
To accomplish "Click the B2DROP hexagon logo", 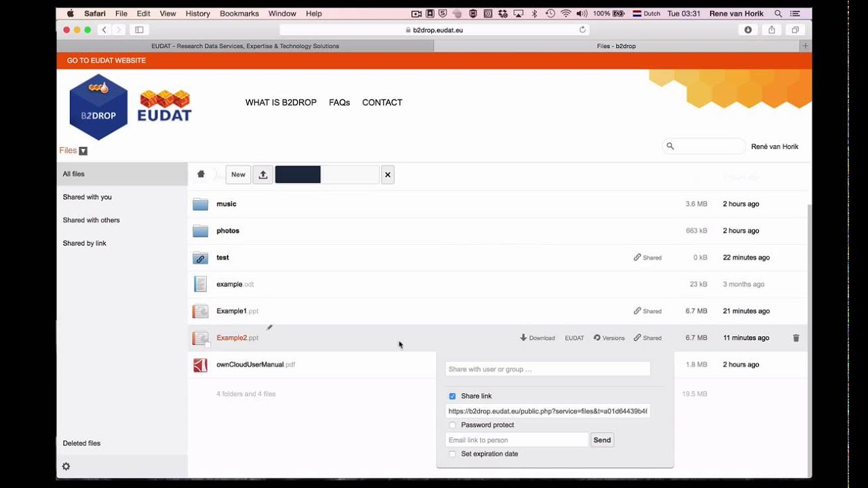I will [98, 107].
